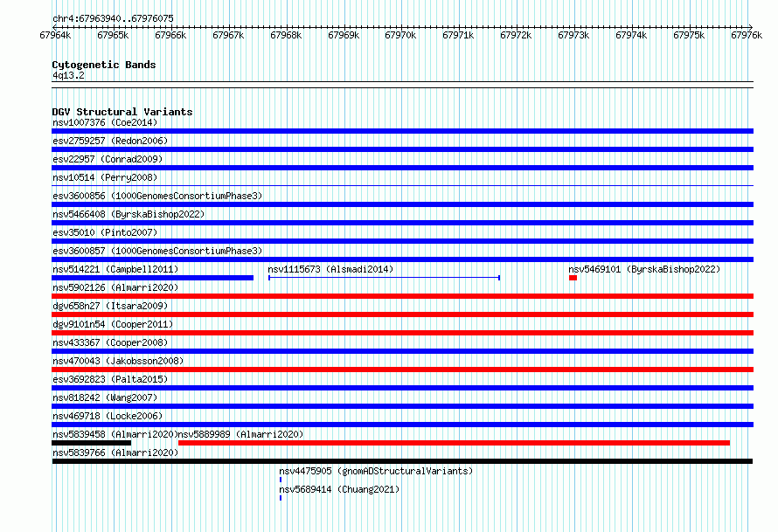The width and height of the screenshot is (778, 532).
Task: Open the nsv5889989 (Almarri2020) variant label
Action: 240,434
